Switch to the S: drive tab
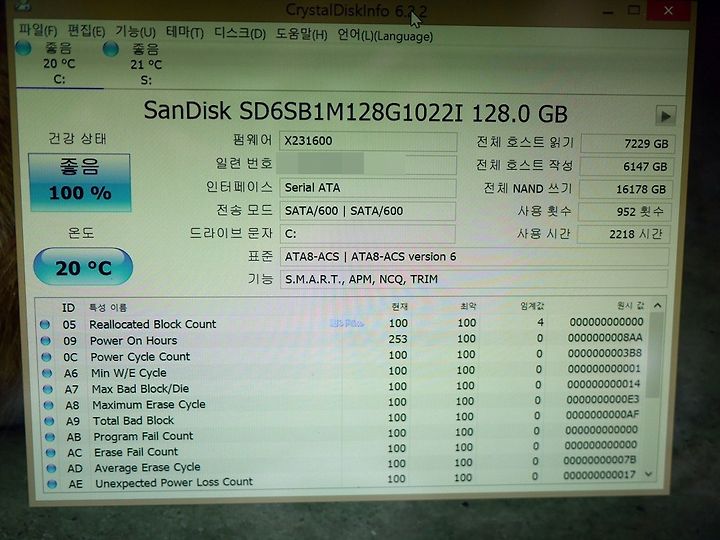 pyautogui.click(x=146, y=65)
